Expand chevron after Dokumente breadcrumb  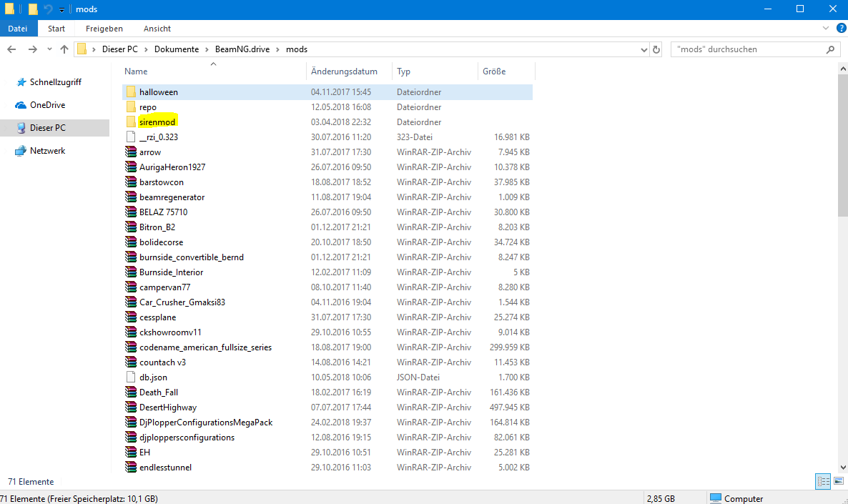(x=207, y=49)
